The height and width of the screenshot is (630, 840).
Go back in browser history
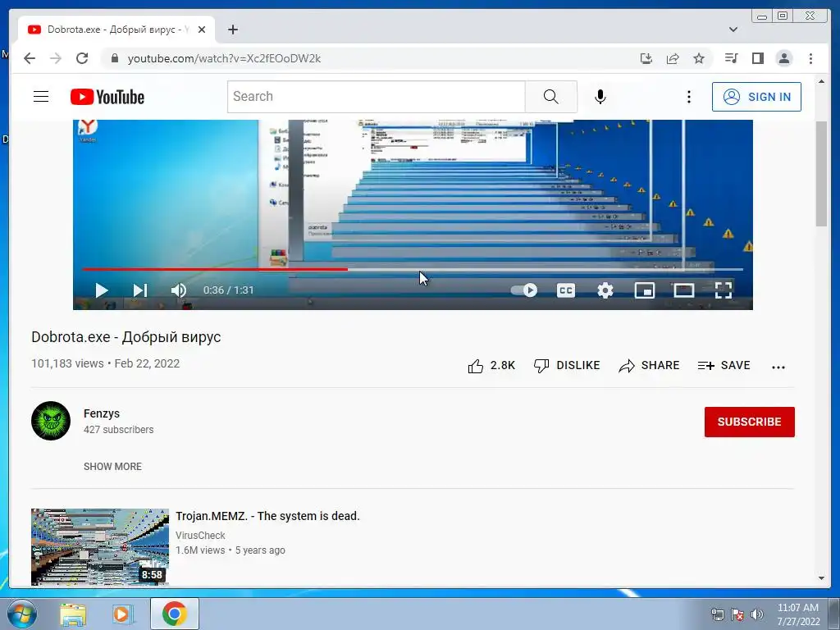coord(30,58)
